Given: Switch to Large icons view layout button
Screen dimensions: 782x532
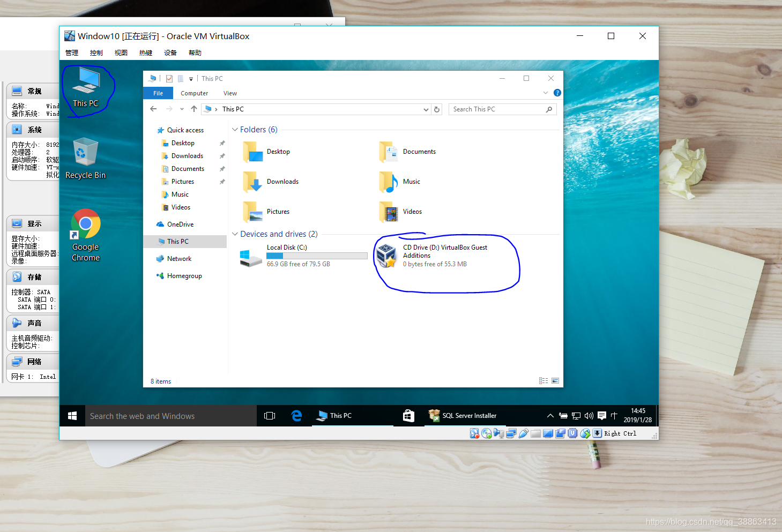Looking at the screenshot, I should (555, 381).
